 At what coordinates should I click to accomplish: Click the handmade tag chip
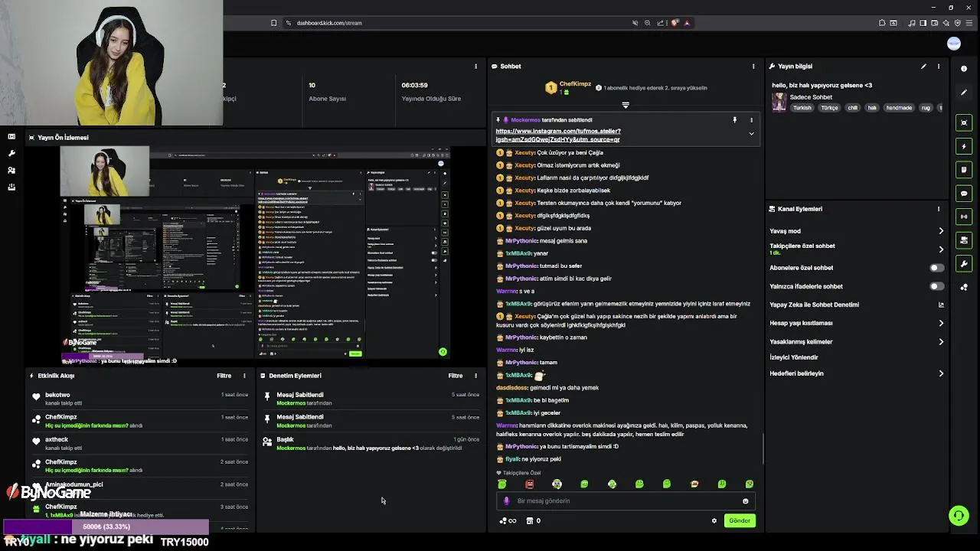click(x=899, y=108)
